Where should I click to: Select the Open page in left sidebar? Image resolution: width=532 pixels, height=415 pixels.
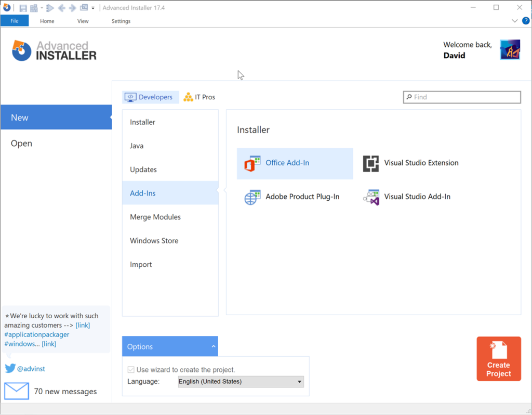pyautogui.click(x=56, y=144)
